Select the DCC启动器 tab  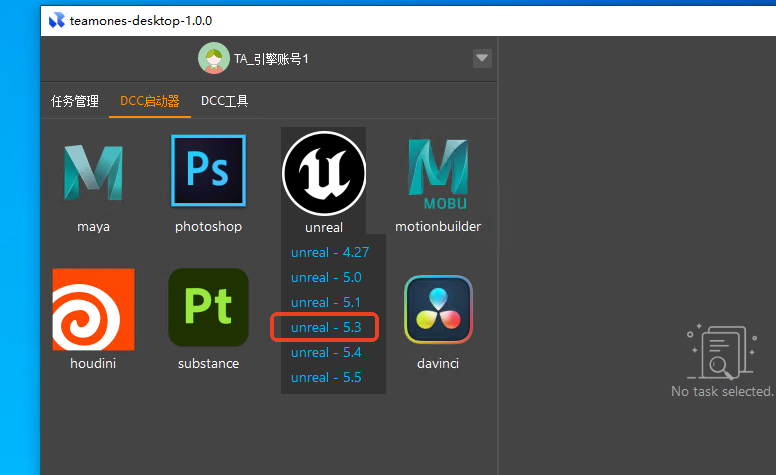click(149, 101)
